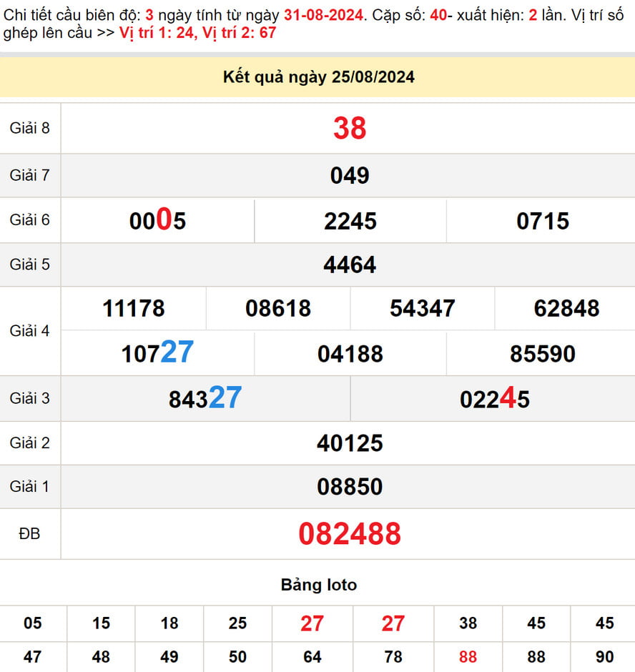Click the black 88 loto cell
The image size is (635, 672).
pos(536,657)
